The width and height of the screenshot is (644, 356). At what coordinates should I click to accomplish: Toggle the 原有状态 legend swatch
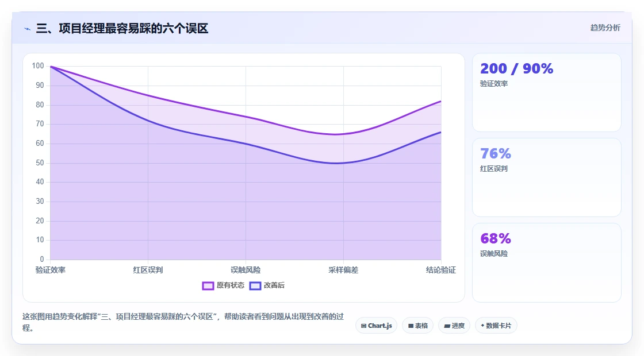point(208,285)
